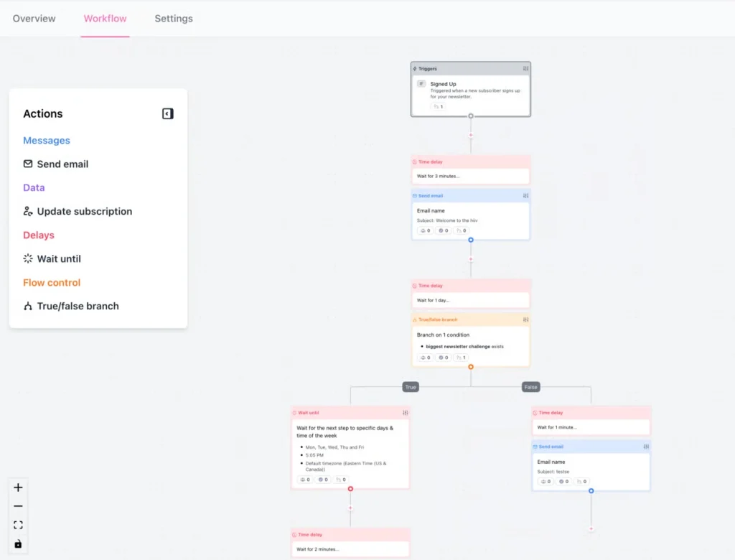The image size is (735, 560).
Task: Zoom in on the workflow canvas
Action: (18, 487)
